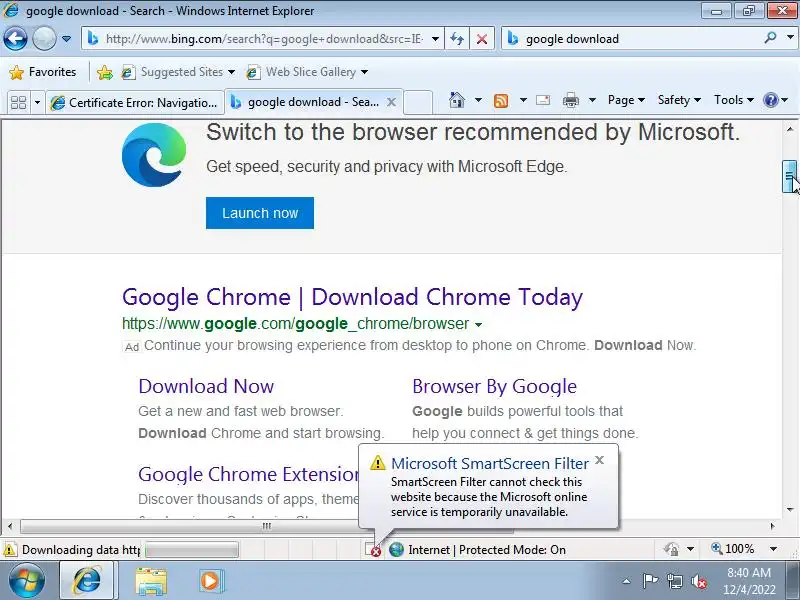Expand the Home button dropdown arrow
This screenshot has width=800, height=600.
coord(478,100)
